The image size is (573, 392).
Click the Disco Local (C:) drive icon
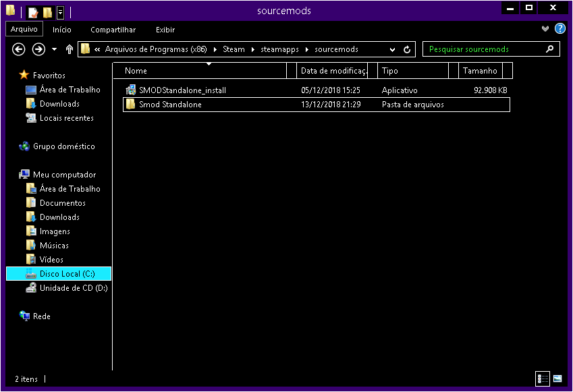[31, 274]
